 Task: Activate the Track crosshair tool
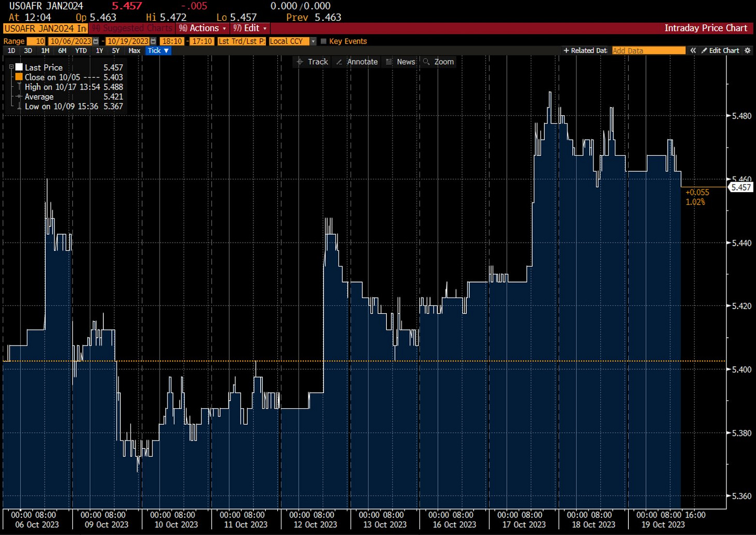coord(312,62)
